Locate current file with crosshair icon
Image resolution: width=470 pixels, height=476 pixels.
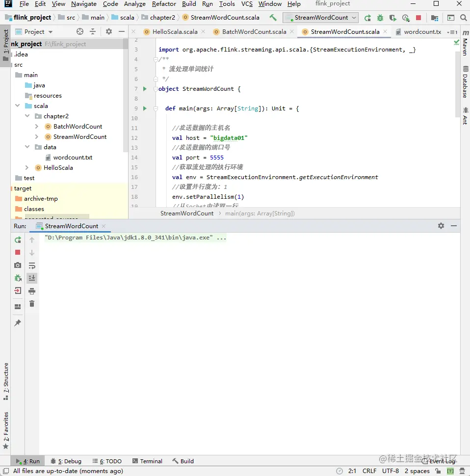click(80, 31)
